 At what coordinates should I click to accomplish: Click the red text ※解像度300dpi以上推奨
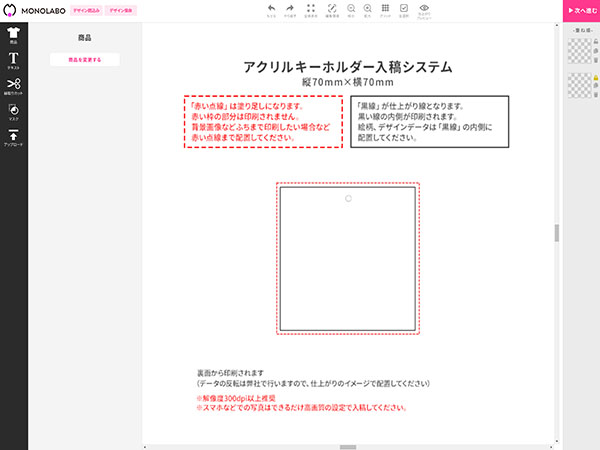236,398
